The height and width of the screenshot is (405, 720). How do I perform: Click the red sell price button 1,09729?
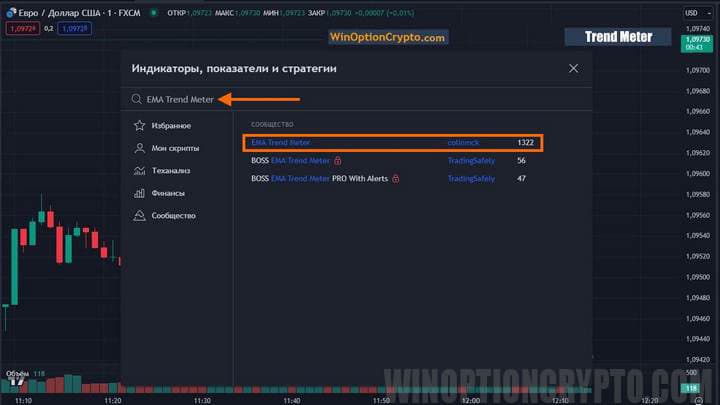point(21,29)
